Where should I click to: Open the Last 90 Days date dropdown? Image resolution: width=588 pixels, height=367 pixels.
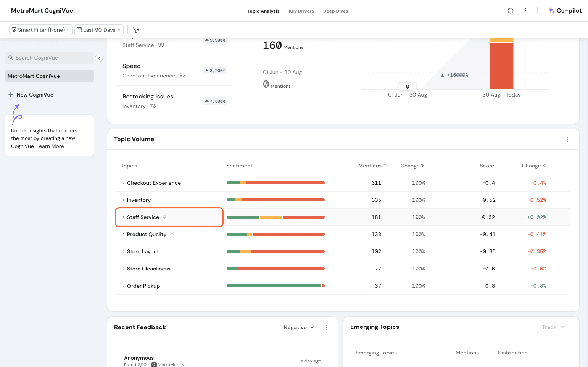[x=99, y=30]
